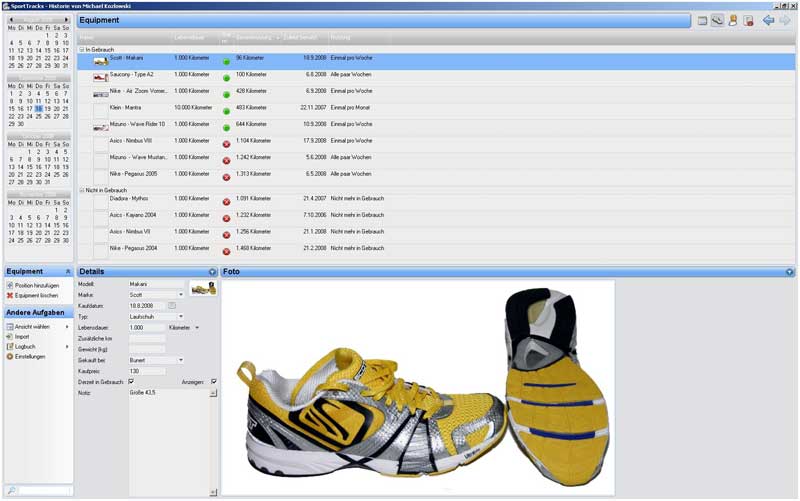The height and width of the screenshot is (501, 800).
Task: Click Equipment löschen link
Action: 36,295
